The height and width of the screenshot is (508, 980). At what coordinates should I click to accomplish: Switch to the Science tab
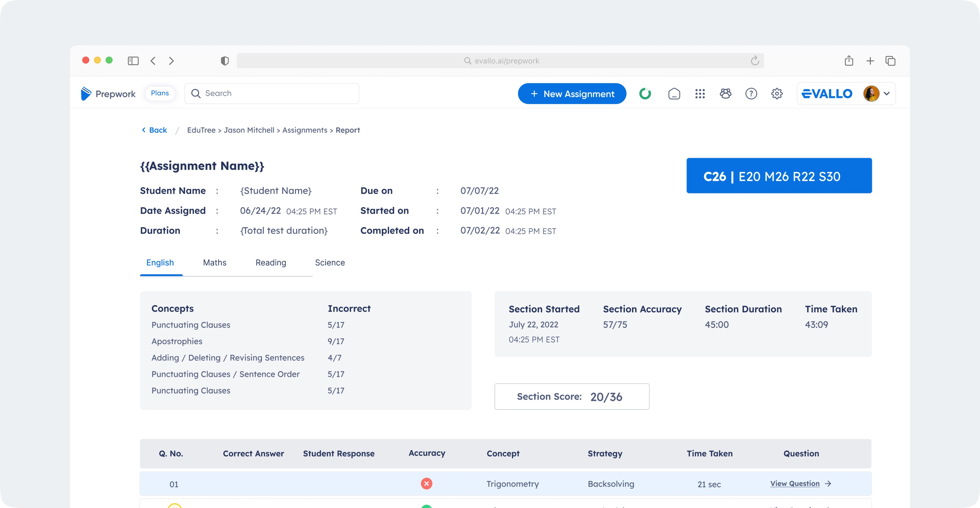[x=330, y=263]
